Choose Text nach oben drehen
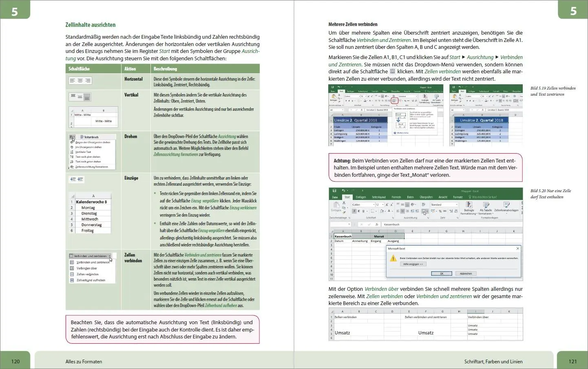The image size is (588, 369). coord(85,157)
